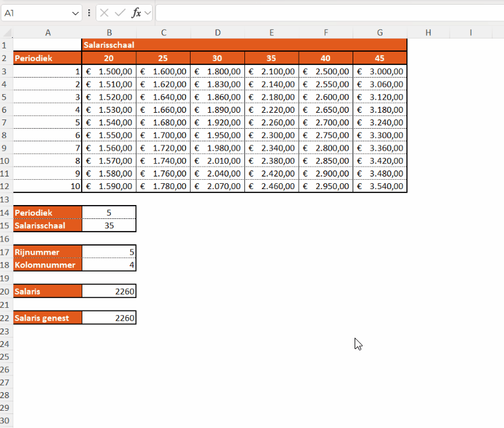Click the salary scale header 40
This screenshot has height=428, width=504.
(326, 58)
